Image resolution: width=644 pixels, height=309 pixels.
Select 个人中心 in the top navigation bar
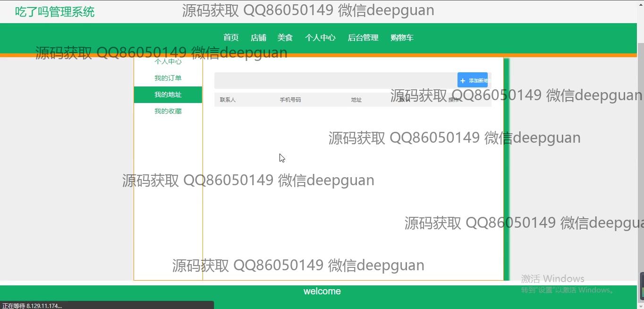[320, 38]
